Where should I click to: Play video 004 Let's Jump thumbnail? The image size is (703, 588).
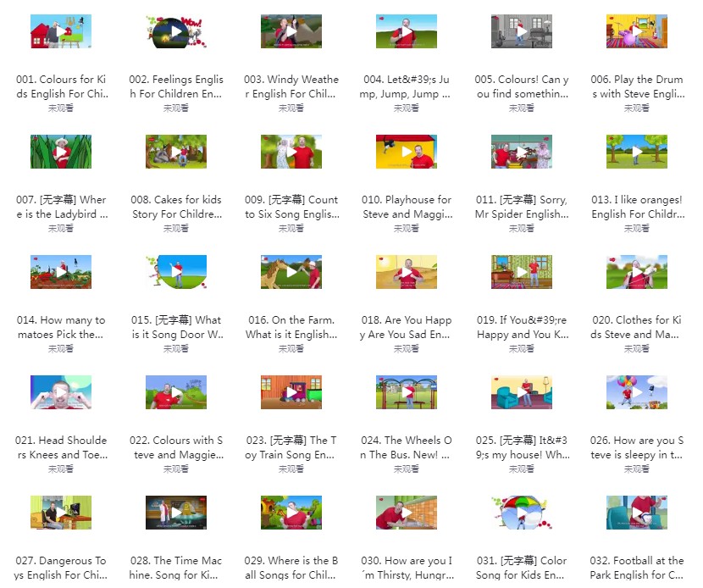point(407,31)
